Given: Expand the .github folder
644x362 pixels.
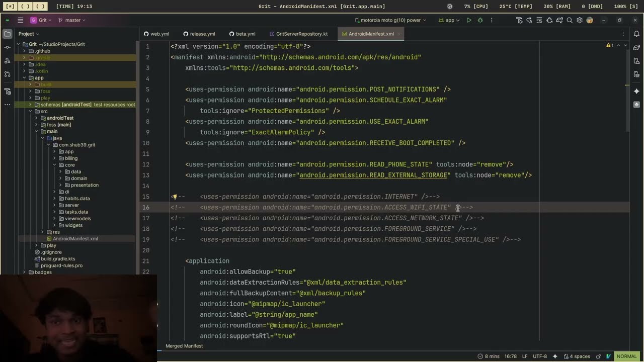Looking at the screenshot, I should 24,51.
